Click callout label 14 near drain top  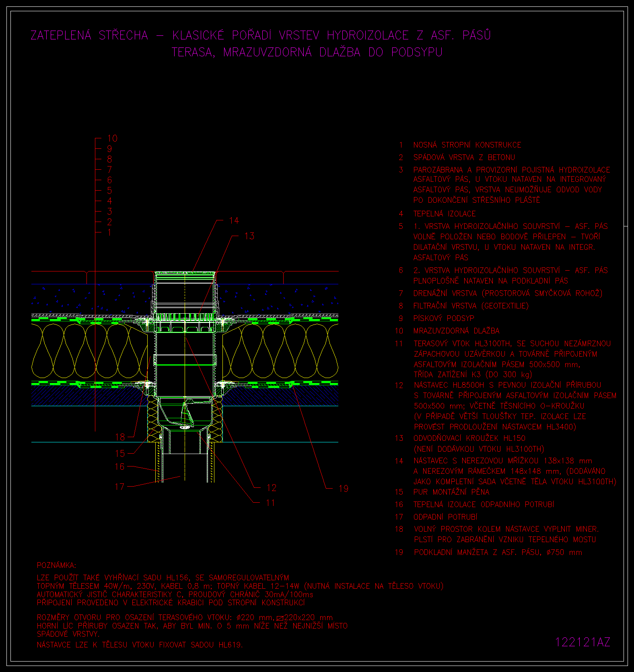pos(234,220)
